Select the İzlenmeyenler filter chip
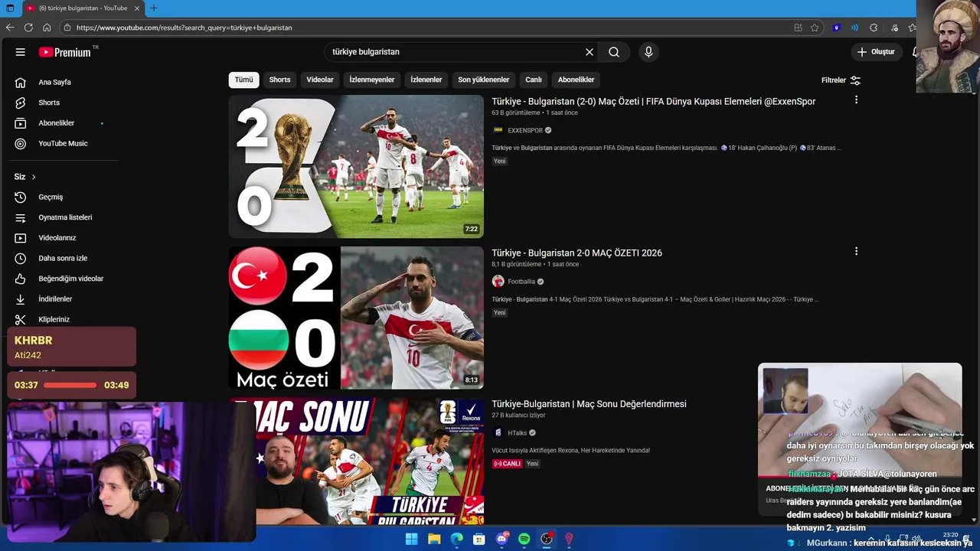Image resolution: width=980 pixels, height=551 pixels. [x=372, y=80]
